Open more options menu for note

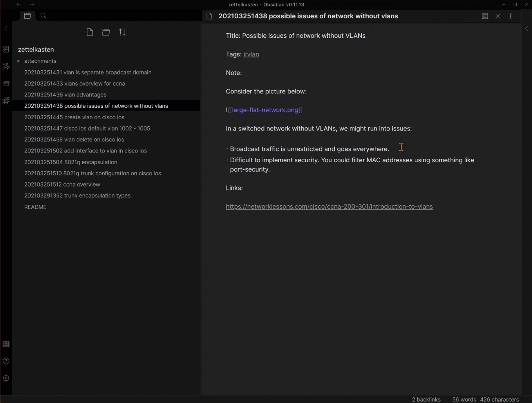511,16
